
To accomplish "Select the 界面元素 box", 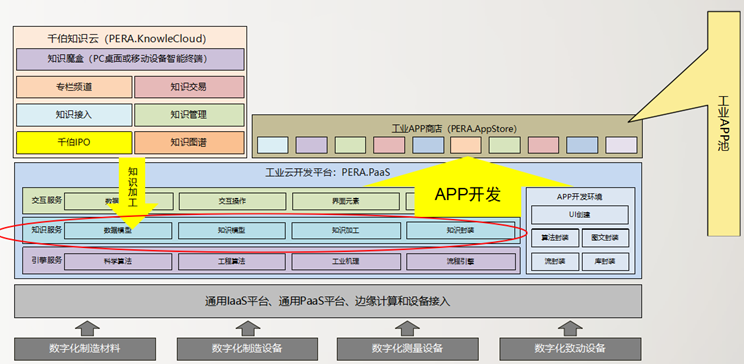I will point(345,201).
